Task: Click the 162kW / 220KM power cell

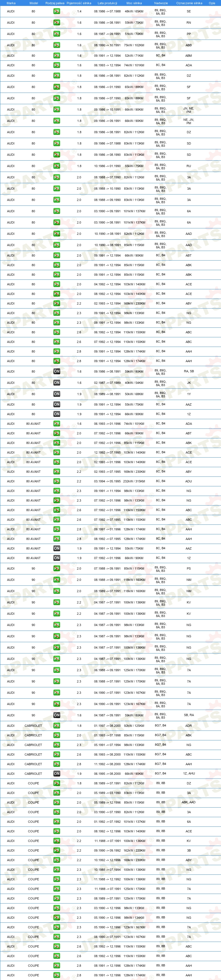Action: tap(134, 850)
